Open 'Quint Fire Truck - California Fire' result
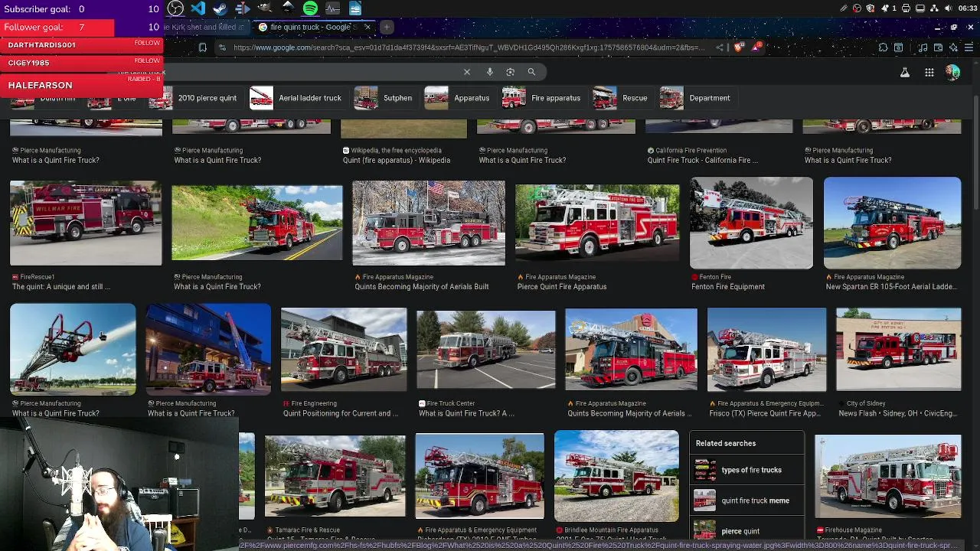 (x=703, y=161)
